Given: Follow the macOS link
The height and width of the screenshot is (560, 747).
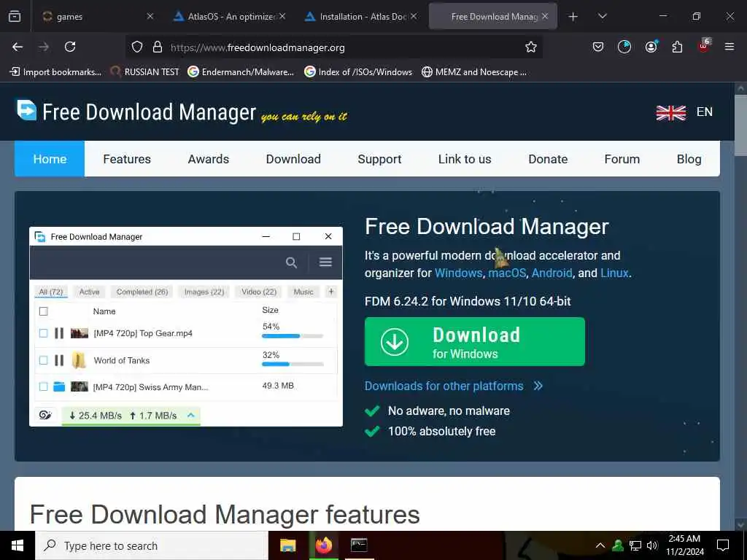Looking at the screenshot, I should (507, 273).
